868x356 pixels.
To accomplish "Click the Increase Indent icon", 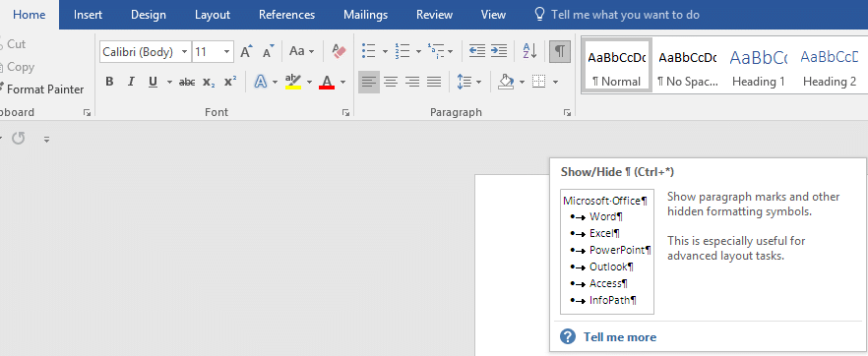I will click(499, 51).
